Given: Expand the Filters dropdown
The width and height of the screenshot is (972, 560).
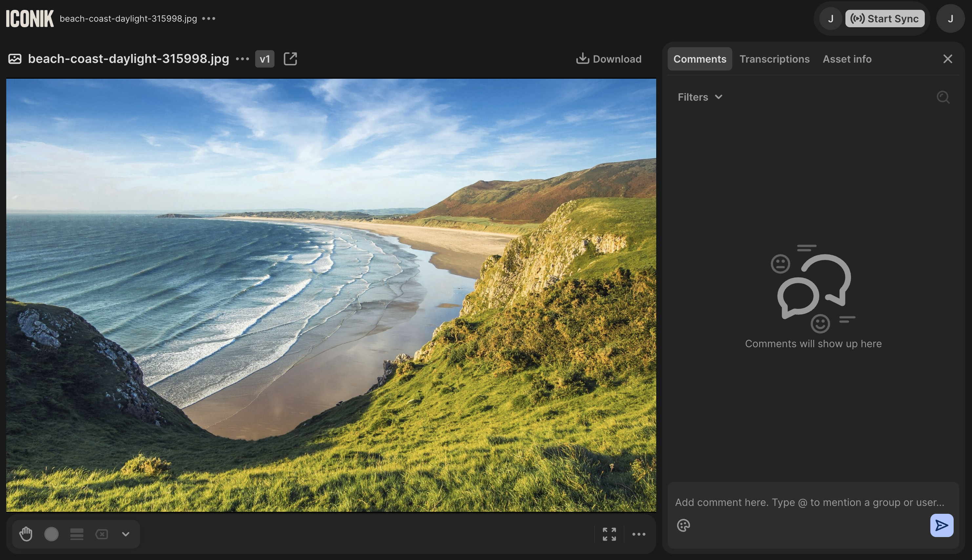Looking at the screenshot, I should pyautogui.click(x=700, y=97).
